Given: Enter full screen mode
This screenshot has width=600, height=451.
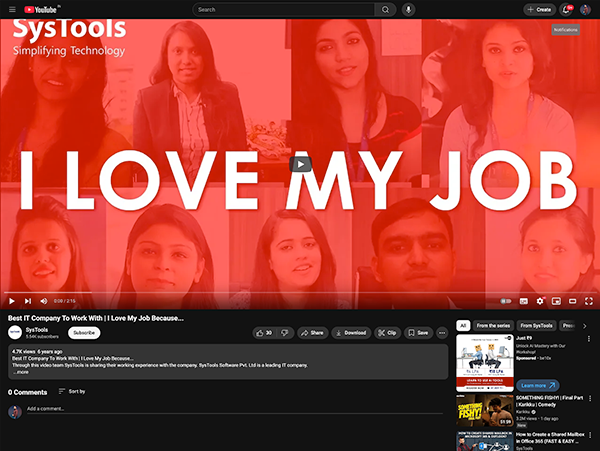Looking at the screenshot, I should [x=589, y=301].
